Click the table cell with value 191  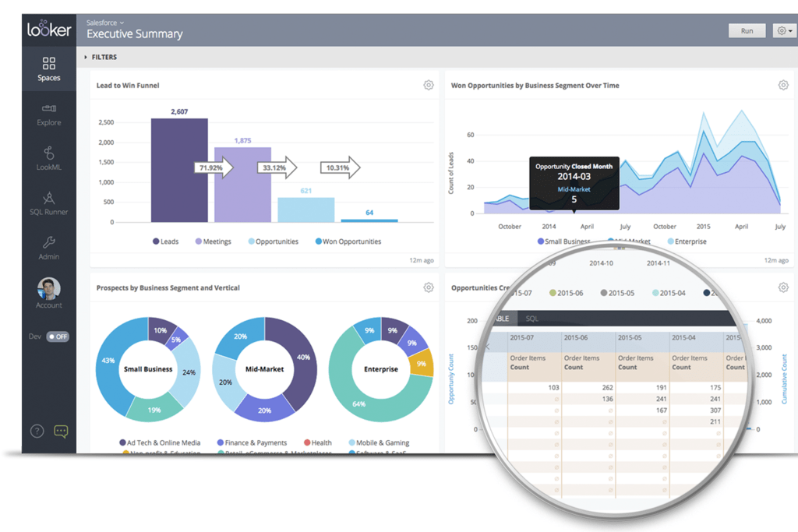click(643, 387)
